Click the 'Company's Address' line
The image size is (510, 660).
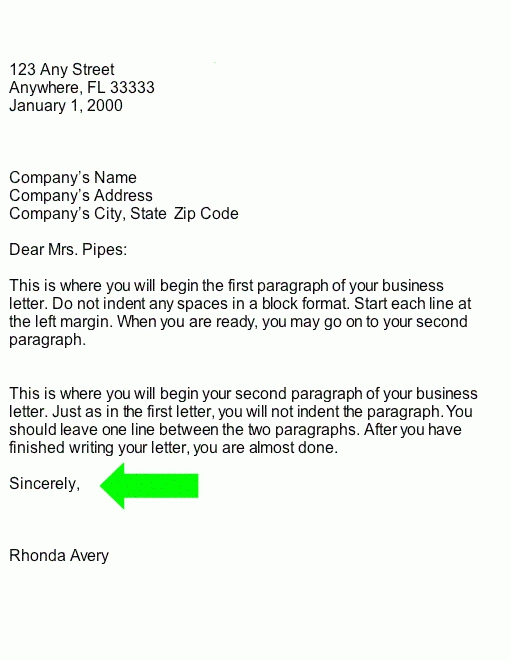(81, 196)
